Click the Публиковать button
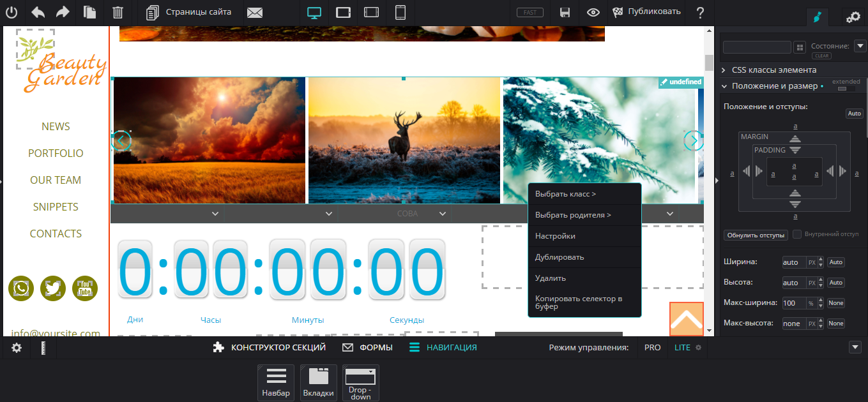The height and width of the screenshot is (402, 868). click(647, 12)
